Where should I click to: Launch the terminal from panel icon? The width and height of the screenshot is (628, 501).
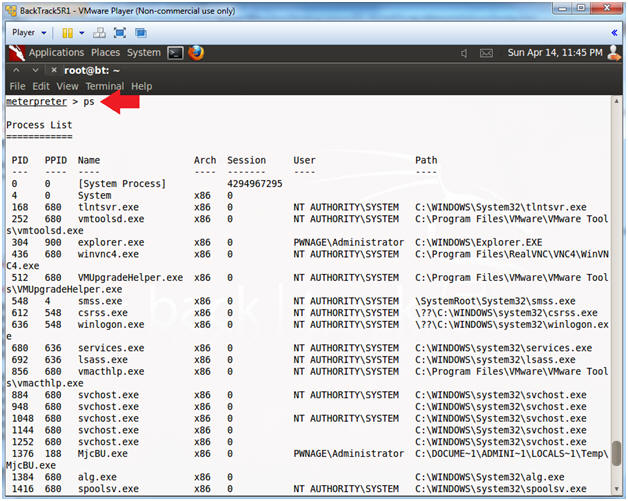pyautogui.click(x=175, y=53)
